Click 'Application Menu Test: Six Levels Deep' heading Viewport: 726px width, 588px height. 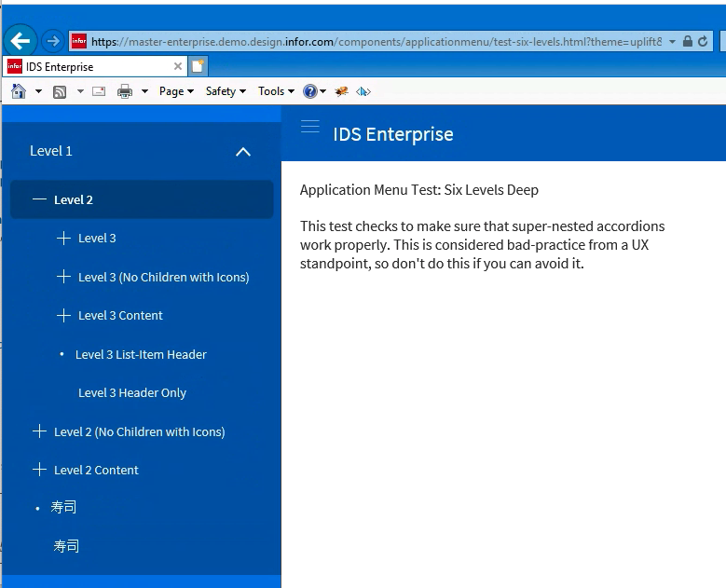(419, 190)
